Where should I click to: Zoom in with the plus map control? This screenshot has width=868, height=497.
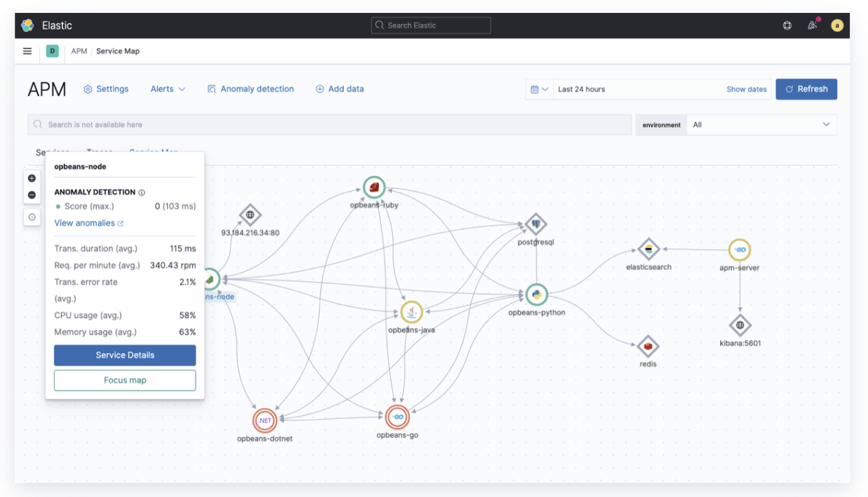click(x=32, y=179)
